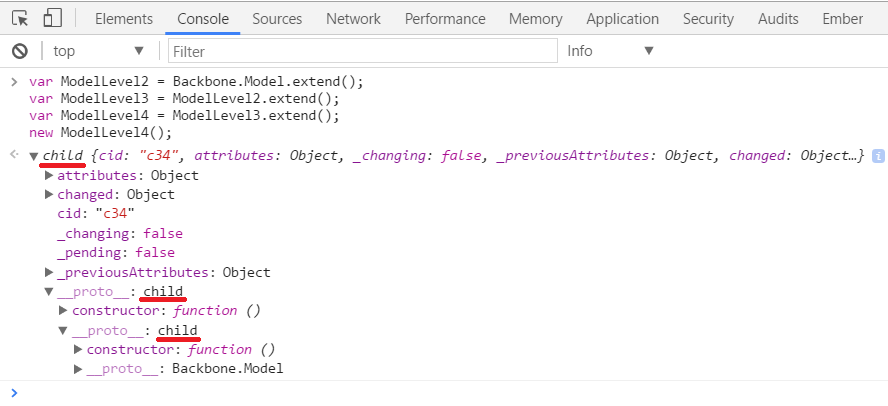The height and width of the screenshot is (406, 888).
Task: Toggle the device toolbar icon
Action: [x=53, y=18]
